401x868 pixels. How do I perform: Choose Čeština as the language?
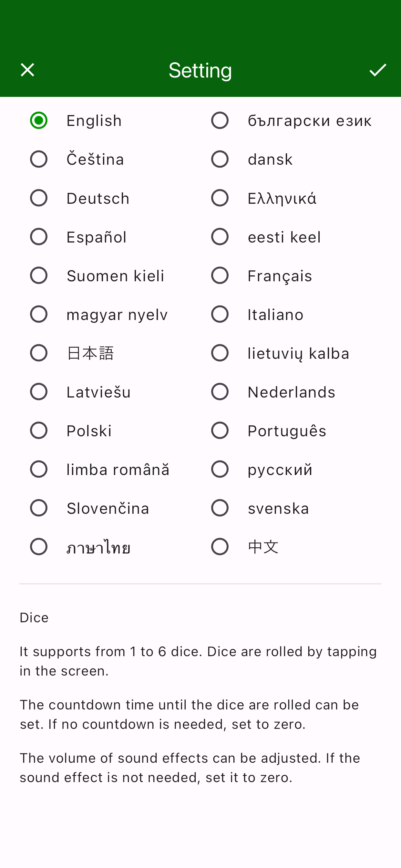[x=39, y=159]
